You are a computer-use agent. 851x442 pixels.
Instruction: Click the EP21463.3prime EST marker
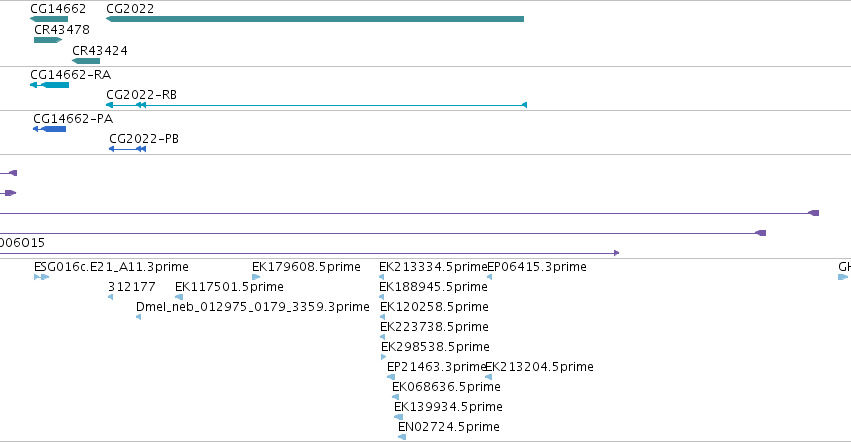[391, 377]
